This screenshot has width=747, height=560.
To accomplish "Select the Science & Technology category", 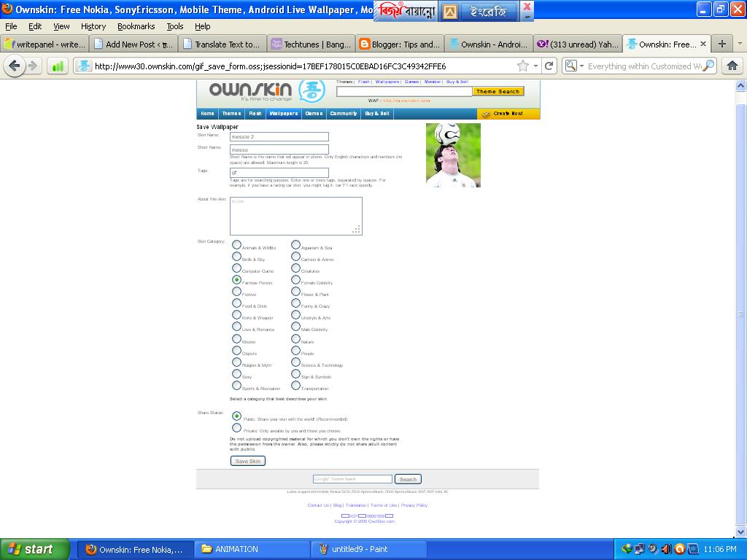I will [295, 362].
